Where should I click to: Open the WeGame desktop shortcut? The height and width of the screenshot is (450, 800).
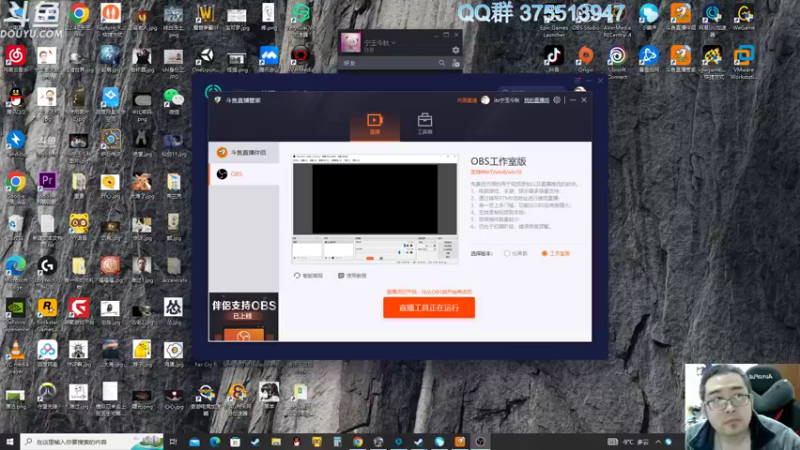click(x=743, y=17)
